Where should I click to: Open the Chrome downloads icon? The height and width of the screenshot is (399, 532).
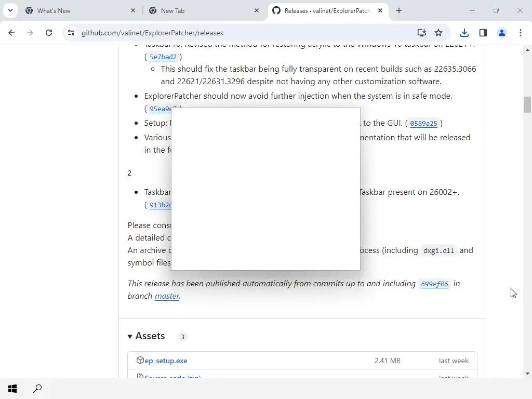pyautogui.click(x=464, y=33)
